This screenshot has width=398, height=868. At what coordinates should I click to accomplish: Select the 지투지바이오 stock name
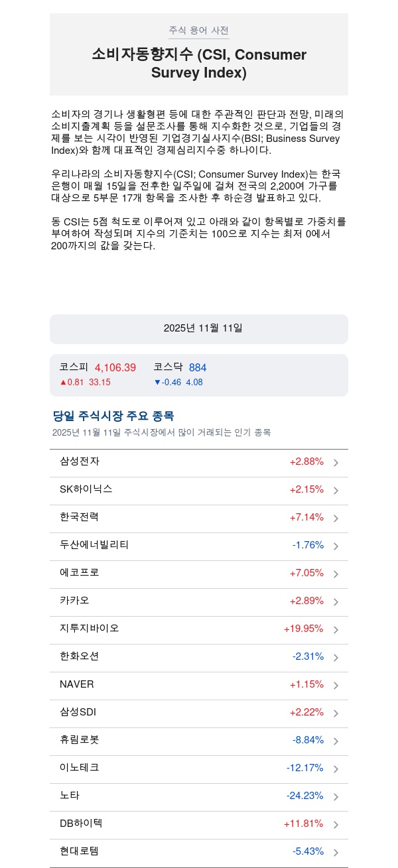(x=90, y=629)
